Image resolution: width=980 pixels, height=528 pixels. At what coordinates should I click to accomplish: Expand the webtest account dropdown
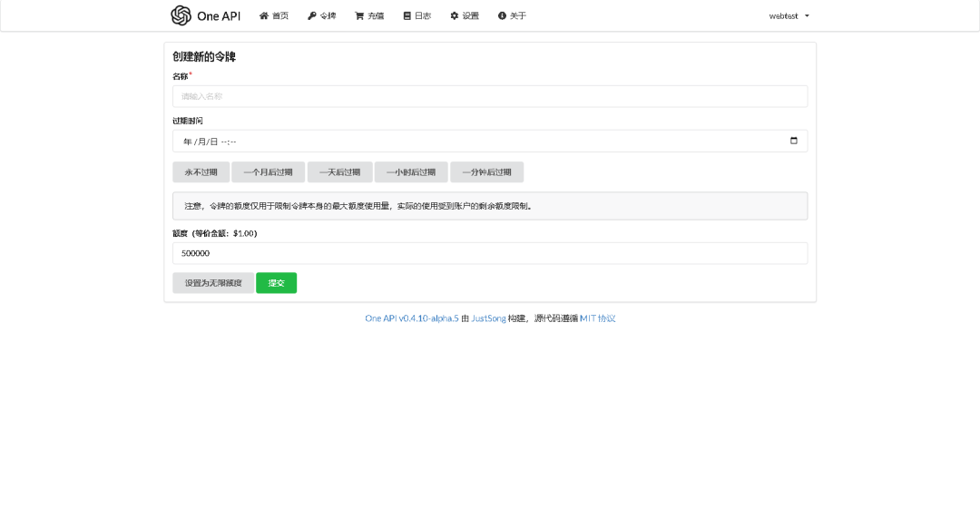pos(788,15)
